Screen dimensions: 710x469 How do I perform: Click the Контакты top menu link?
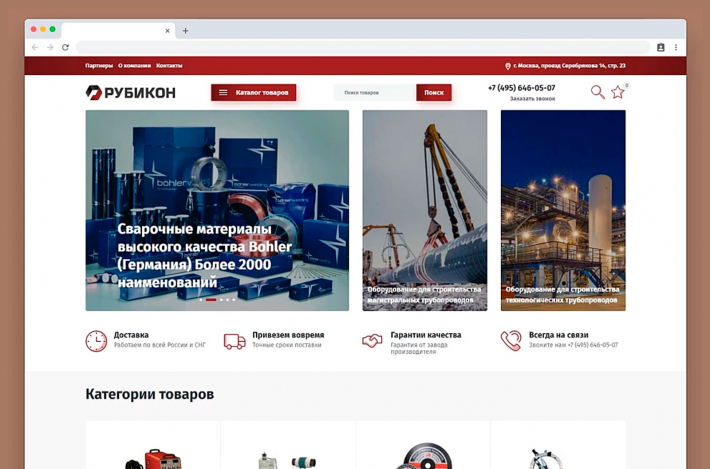pos(169,66)
